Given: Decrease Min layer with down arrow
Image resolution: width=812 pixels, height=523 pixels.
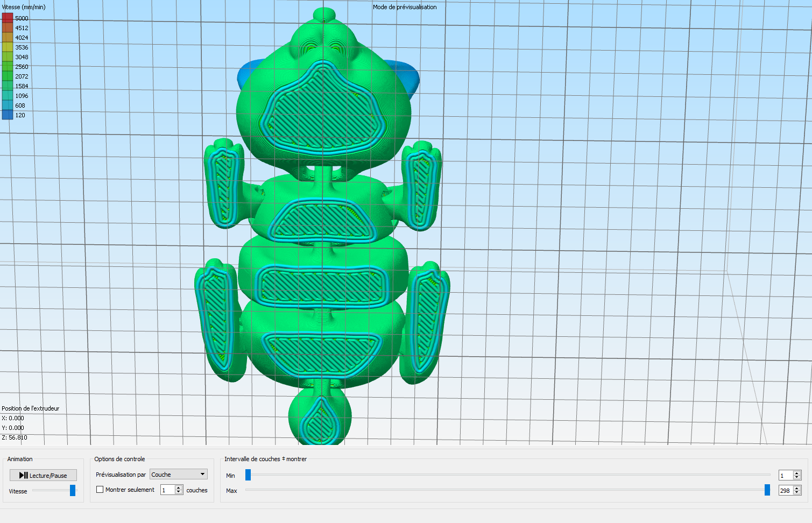Looking at the screenshot, I should 797,478.
